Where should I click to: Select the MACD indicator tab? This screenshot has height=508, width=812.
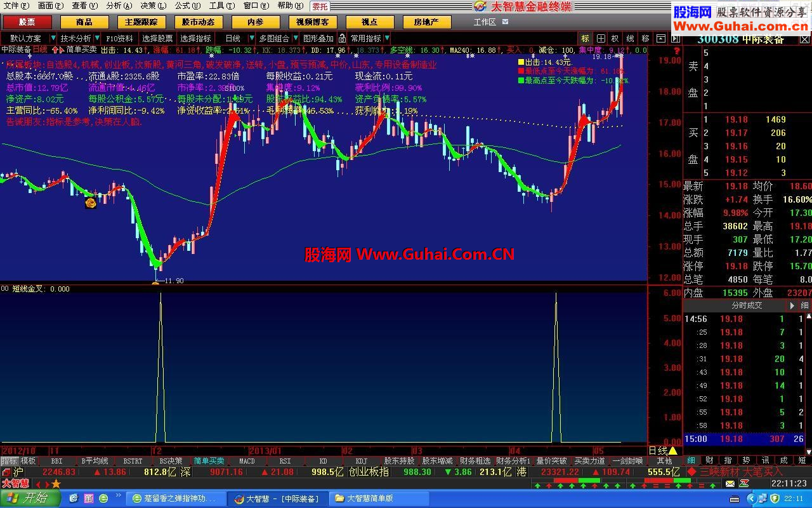click(x=247, y=461)
